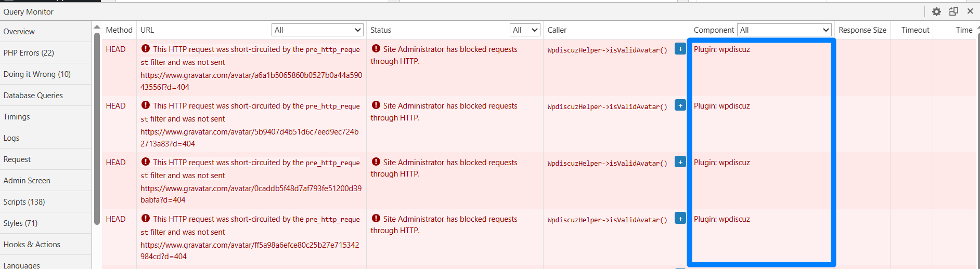Click the HEAD method in first row
Image resolution: width=980 pixels, height=269 pixels.
[115, 49]
